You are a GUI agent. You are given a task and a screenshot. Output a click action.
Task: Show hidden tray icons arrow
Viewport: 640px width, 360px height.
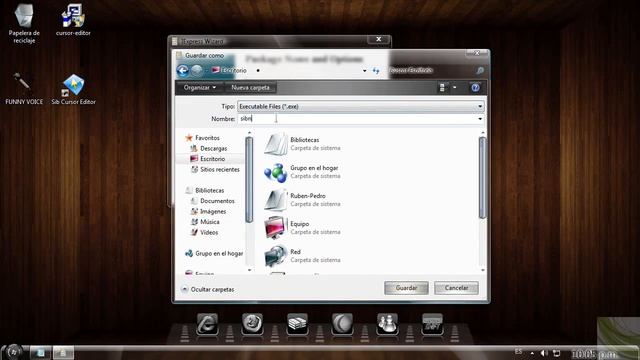pyautogui.click(x=532, y=353)
